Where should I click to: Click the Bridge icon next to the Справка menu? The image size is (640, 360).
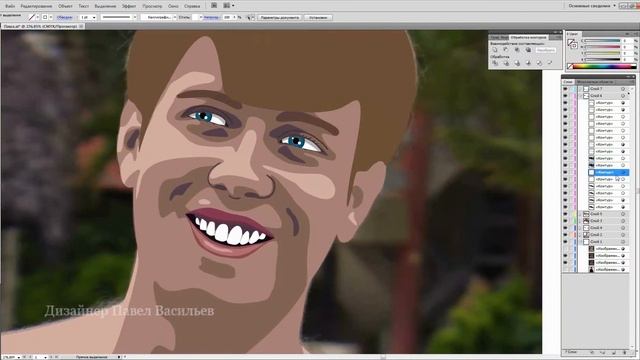(214, 6)
